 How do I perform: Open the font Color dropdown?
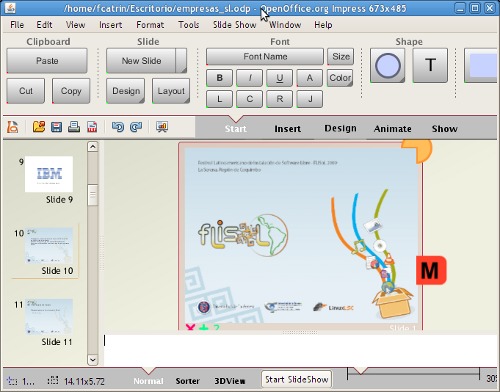click(340, 78)
